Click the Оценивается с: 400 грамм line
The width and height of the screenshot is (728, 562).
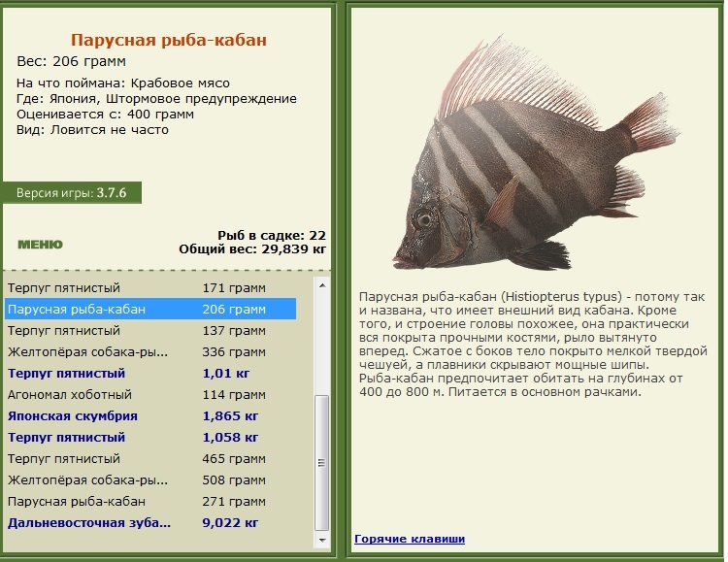click(105, 115)
